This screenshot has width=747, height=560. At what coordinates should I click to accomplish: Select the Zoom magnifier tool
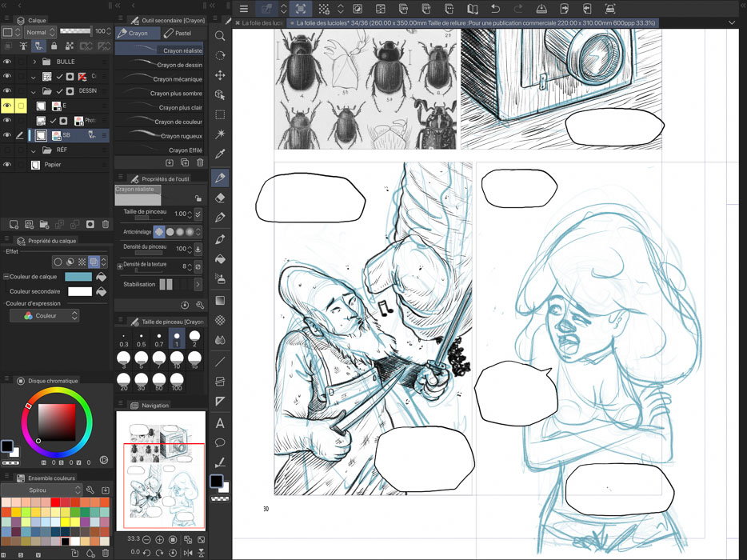[x=220, y=36]
